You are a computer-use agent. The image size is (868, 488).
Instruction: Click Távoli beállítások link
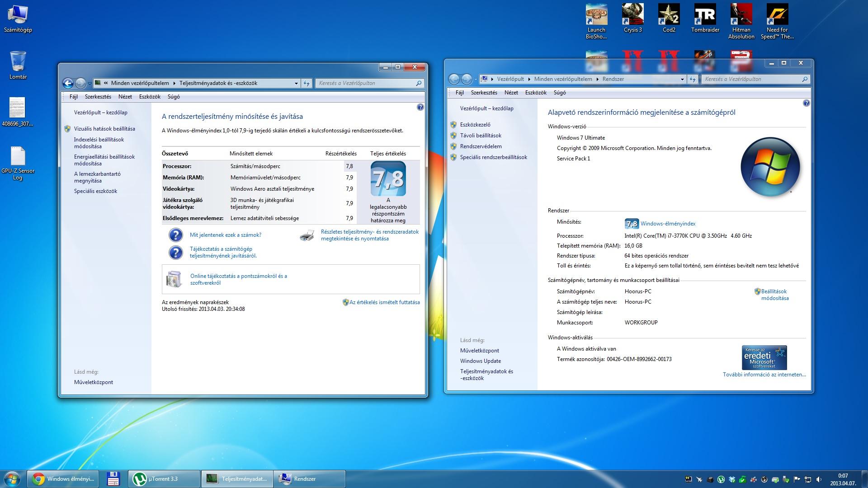pyautogui.click(x=481, y=136)
